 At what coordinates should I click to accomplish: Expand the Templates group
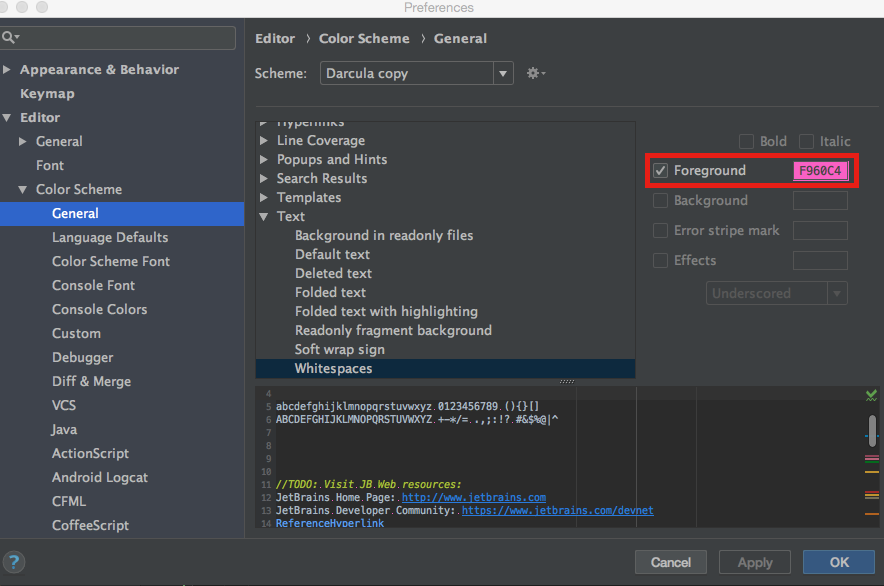[263, 197]
